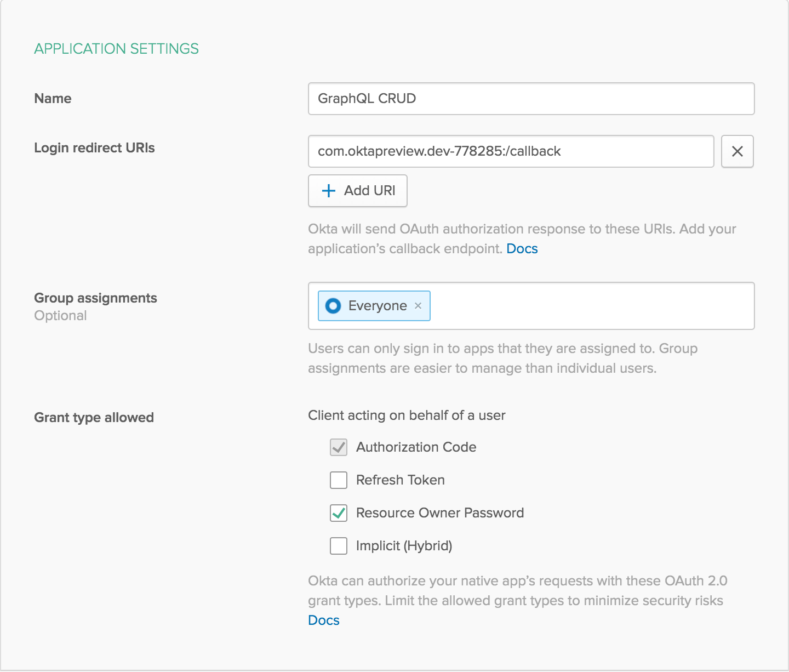Enable the Implicit (Hybrid) checkbox
The image size is (789, 672).
point(339,546)
